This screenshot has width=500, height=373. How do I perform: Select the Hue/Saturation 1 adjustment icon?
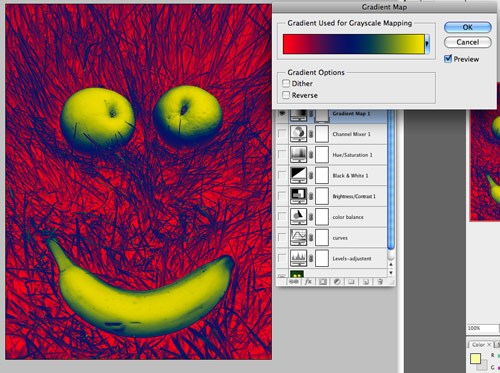(x=298, y=155)
